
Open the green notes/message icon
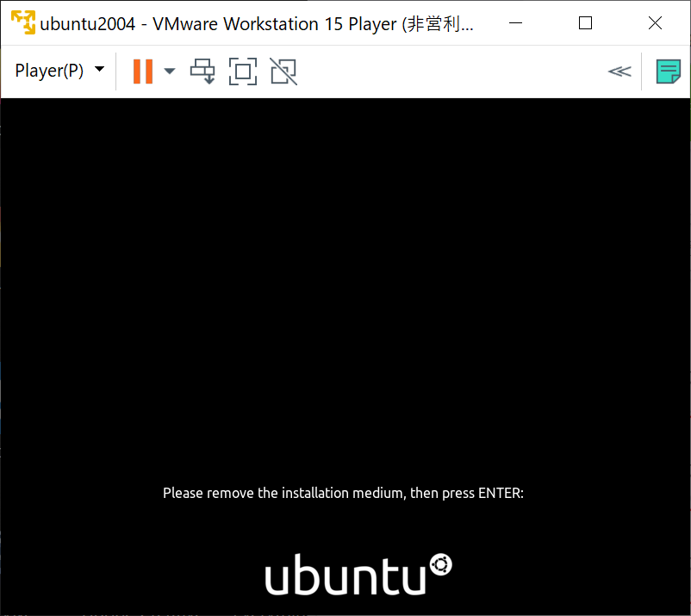(x=668, y=72)
